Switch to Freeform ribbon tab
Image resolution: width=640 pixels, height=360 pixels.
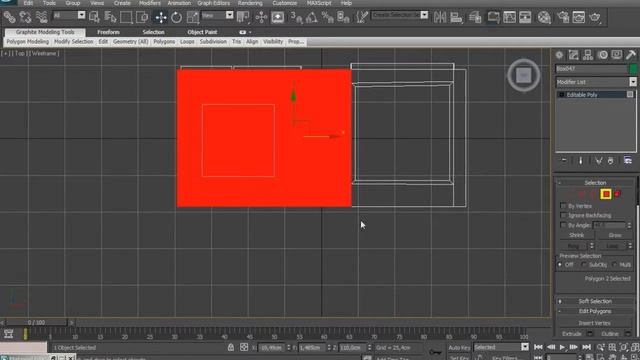(109, 32)
